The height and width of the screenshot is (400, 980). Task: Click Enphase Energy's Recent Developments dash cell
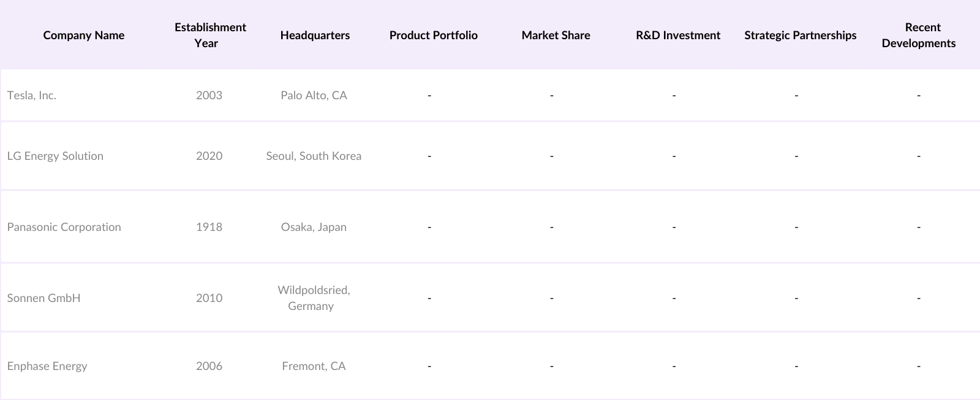pos(919,366)
